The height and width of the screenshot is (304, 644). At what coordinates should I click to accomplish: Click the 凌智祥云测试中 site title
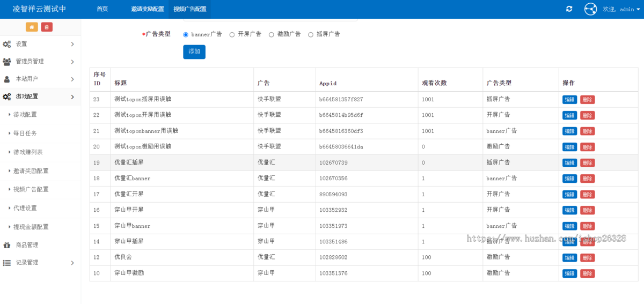click(39, 9)
